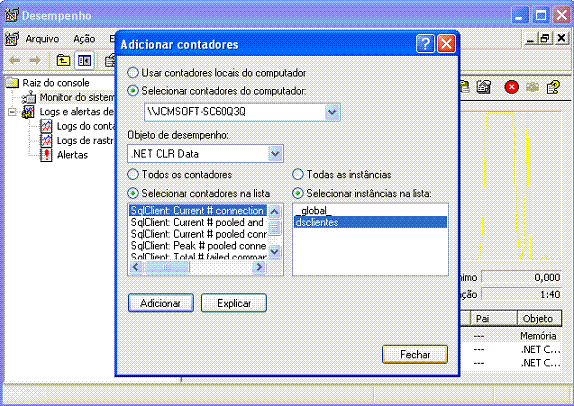The height and width of the screenshot is (406, 574).
Task: Click the Adicionar button
Action: pos(161,303)
